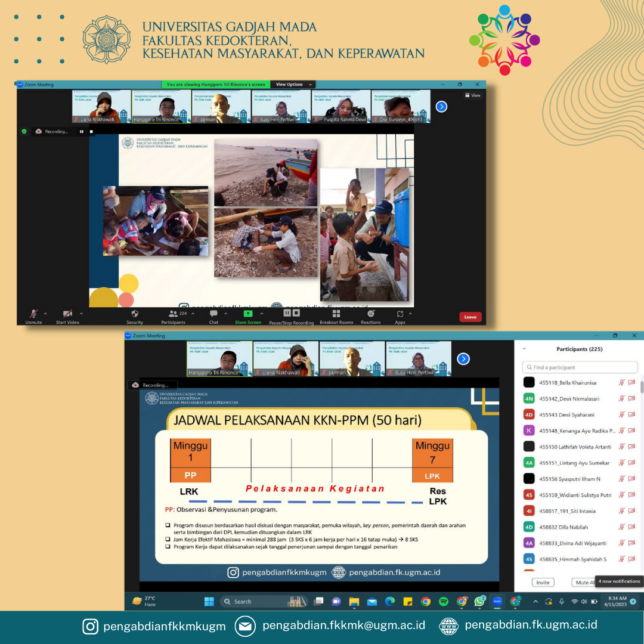
Task: Open the Reactions emoji icon
Action: coord(370,314)
